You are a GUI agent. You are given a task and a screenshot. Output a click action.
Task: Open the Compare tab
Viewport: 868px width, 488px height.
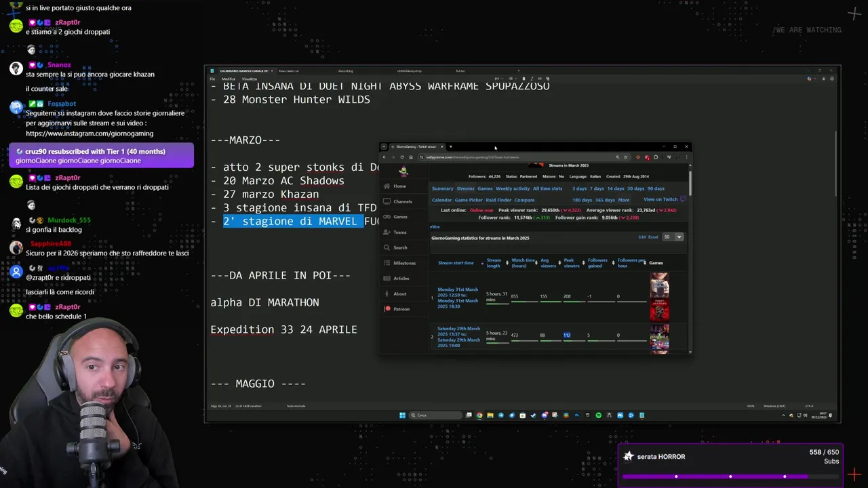tap(524, 200)
